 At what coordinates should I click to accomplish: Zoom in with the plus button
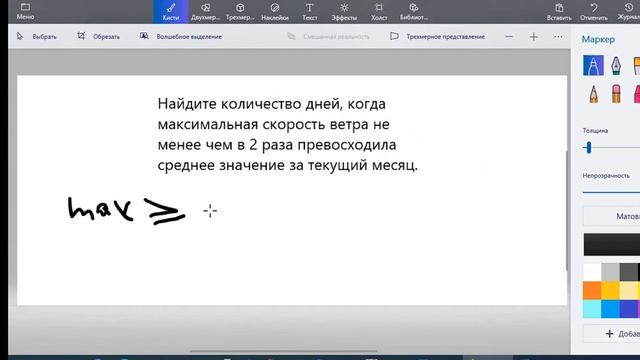(533, 37)
